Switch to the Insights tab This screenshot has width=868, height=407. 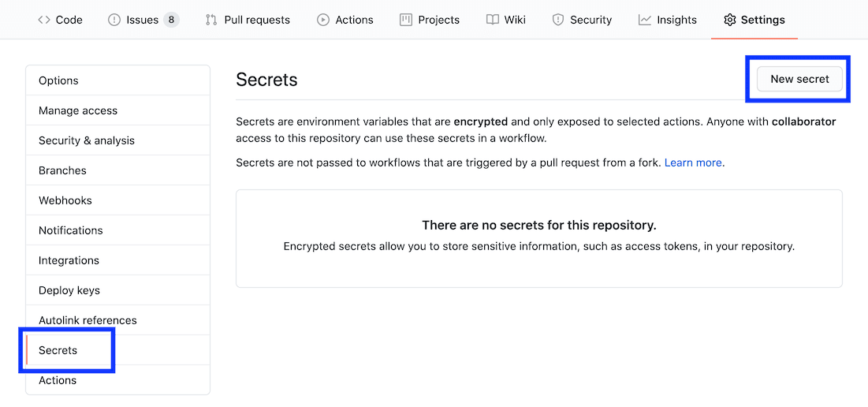point(676,20)
